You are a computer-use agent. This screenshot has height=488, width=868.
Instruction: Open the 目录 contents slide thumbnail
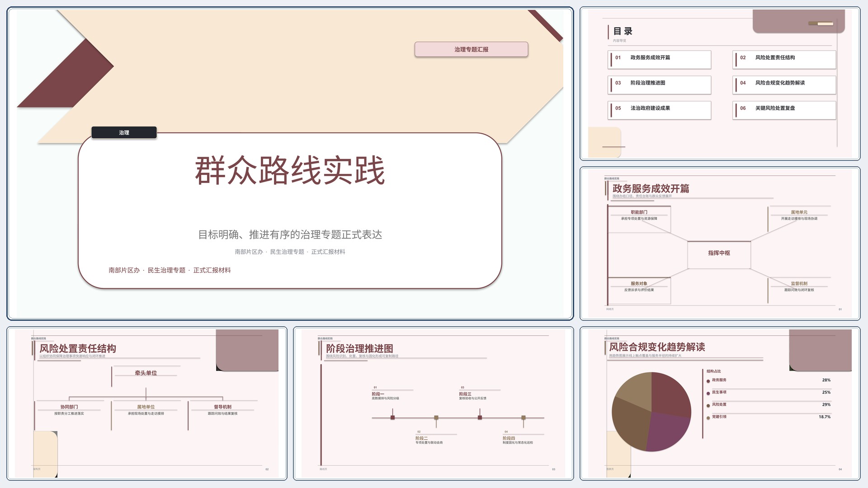pyautogui.click(x=720, y=84)
